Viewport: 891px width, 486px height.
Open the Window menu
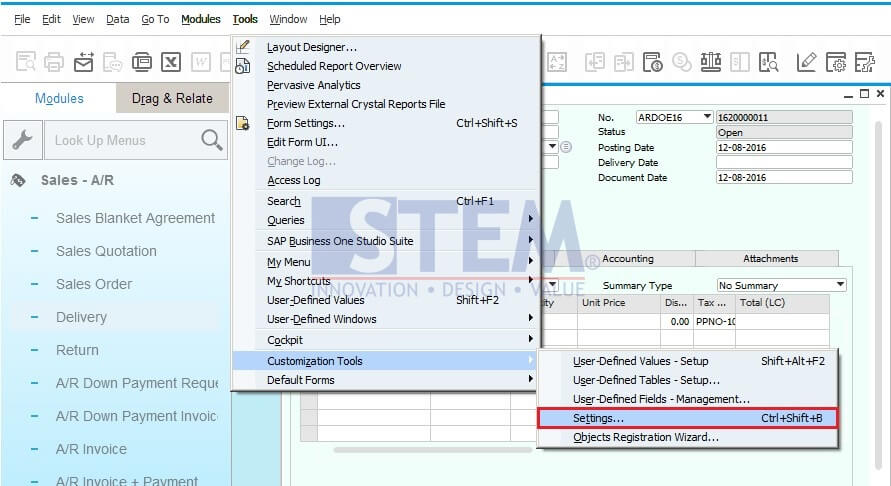pos(288,19)
